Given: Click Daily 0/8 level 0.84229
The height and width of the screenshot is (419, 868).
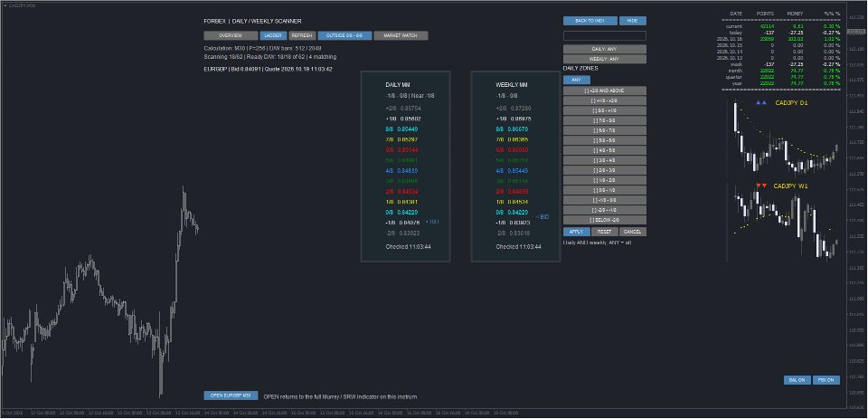Looking at the screenshot, I should (401, 213).
